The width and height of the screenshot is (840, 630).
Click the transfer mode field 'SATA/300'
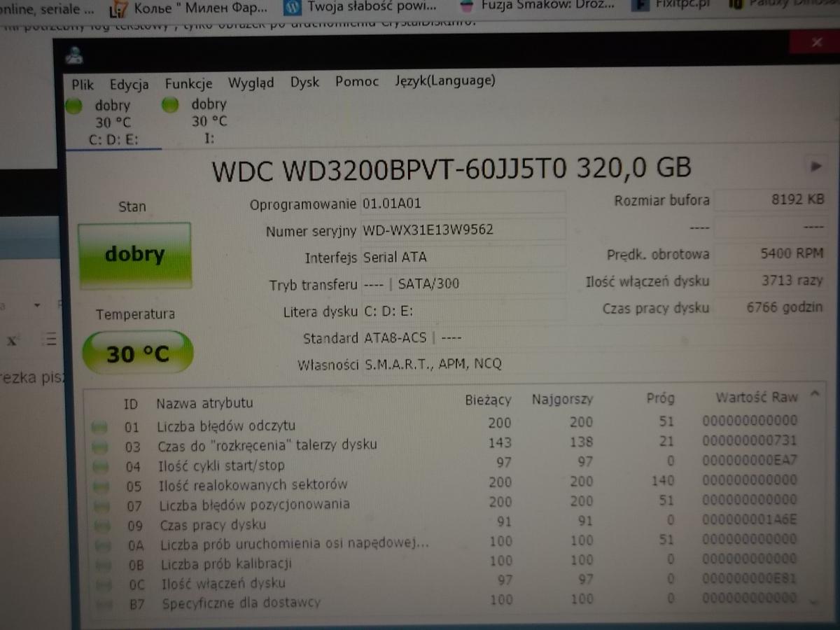(463, 283)
